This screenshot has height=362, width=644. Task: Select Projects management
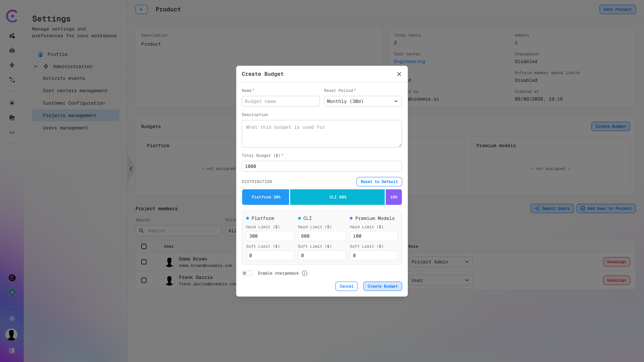click(x=76, y=115)
